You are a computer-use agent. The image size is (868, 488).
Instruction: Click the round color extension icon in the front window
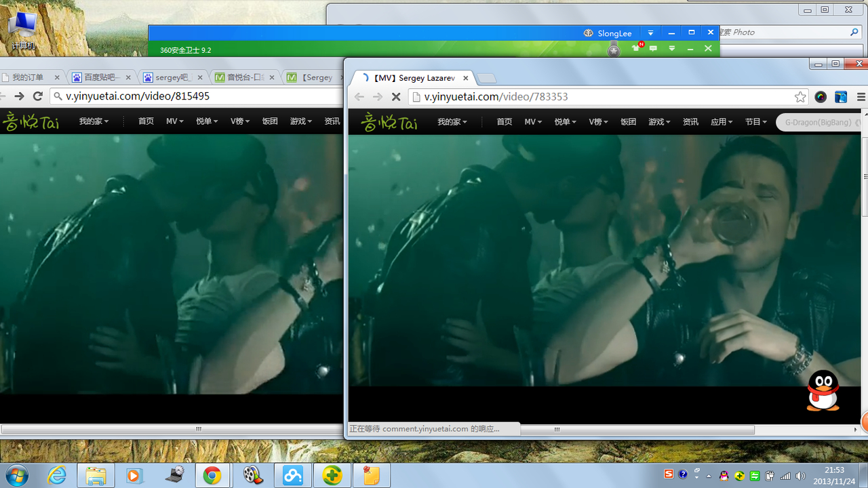821,97
